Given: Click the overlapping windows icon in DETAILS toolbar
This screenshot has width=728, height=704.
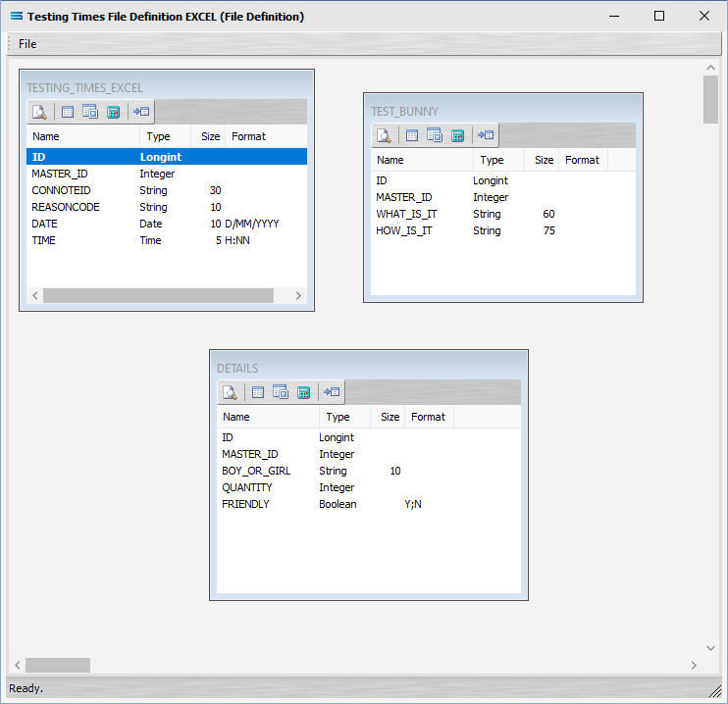Looking at the screenshot, I should tap(281, 392).
